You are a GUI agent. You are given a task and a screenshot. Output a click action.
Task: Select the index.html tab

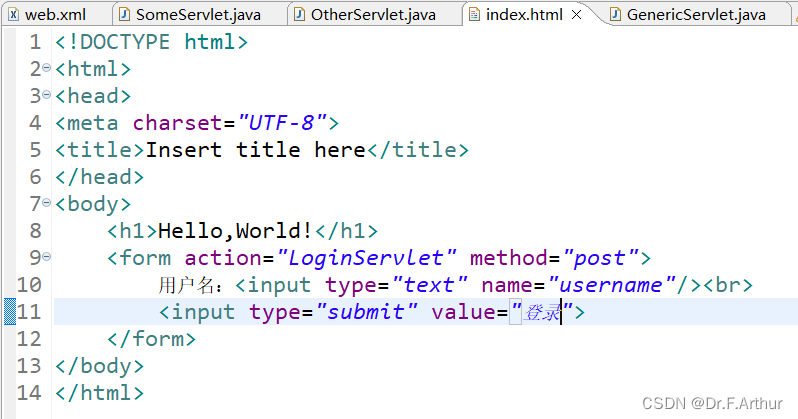pyautogui.click(x=524, y=14)
